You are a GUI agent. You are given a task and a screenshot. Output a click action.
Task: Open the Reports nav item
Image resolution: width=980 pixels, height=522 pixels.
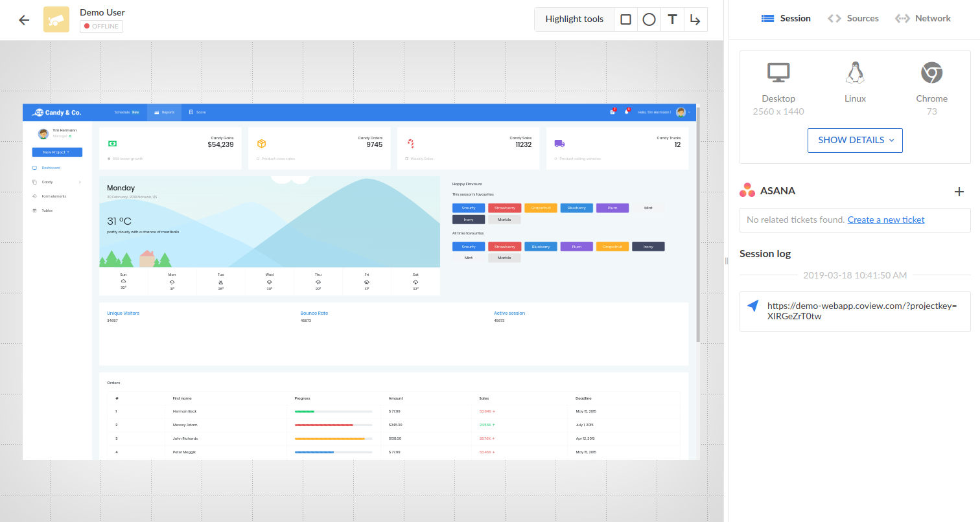point(164,112)
